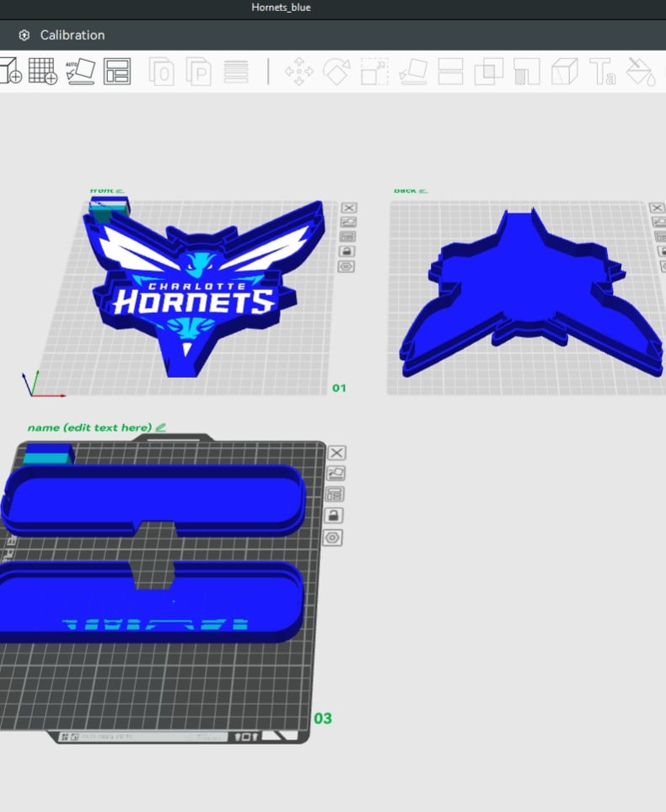The height and width of the screenshot is (812, 666).
Task: Open Variable layer height tool
Action: point(236,71)
